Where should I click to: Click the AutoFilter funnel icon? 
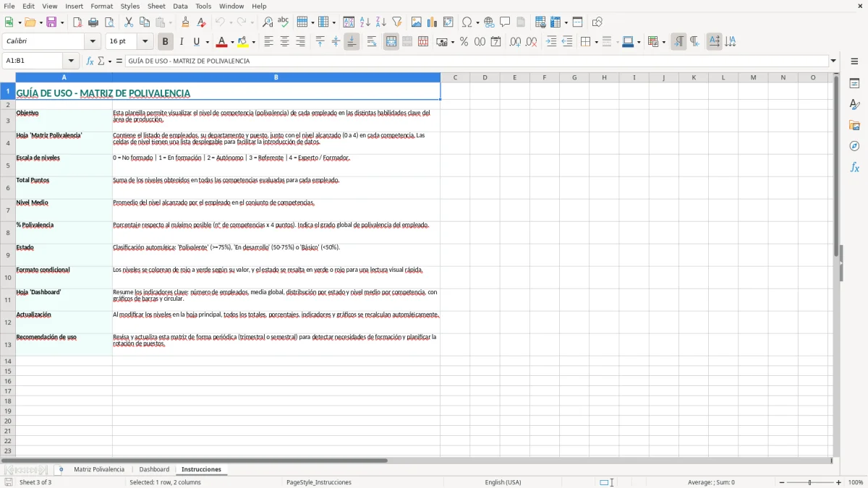tap(396, 22)
